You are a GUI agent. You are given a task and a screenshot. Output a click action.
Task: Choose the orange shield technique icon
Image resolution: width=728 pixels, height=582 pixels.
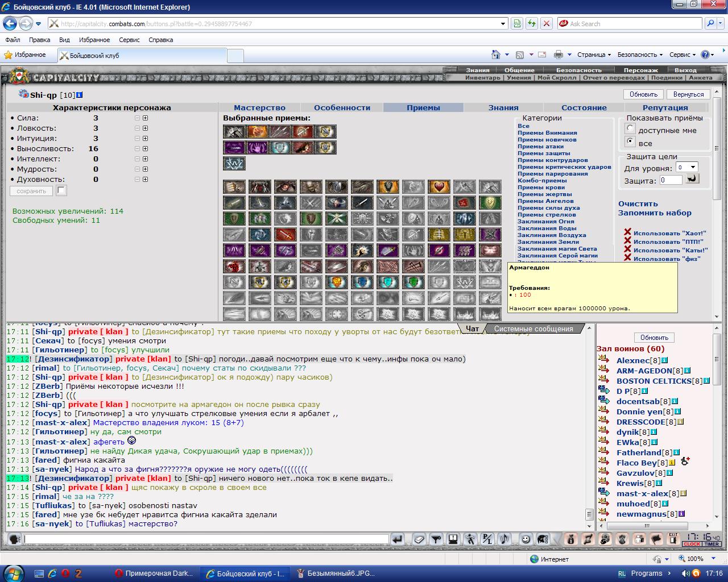[387, 187]
